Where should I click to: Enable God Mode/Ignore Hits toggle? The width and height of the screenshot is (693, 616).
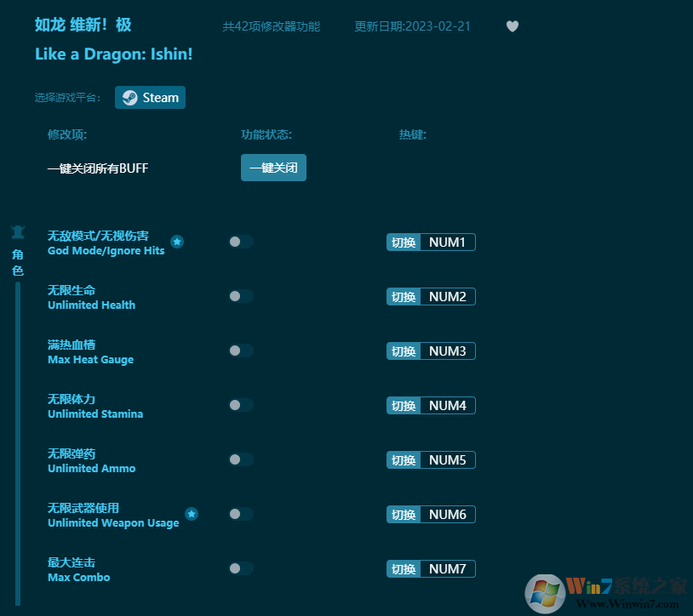(241, 242)
